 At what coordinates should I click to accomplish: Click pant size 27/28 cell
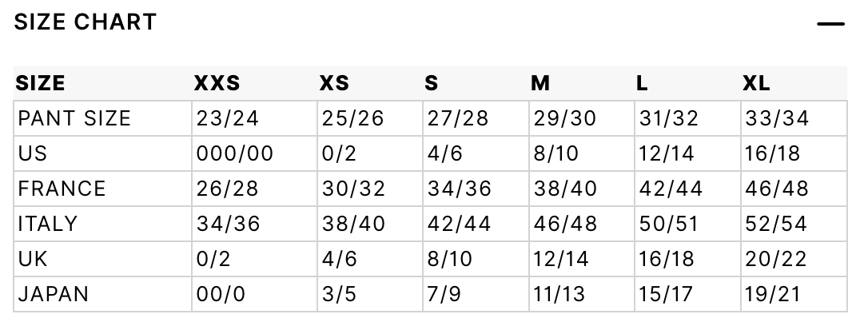pyautogui.click(x=458, y=118)
